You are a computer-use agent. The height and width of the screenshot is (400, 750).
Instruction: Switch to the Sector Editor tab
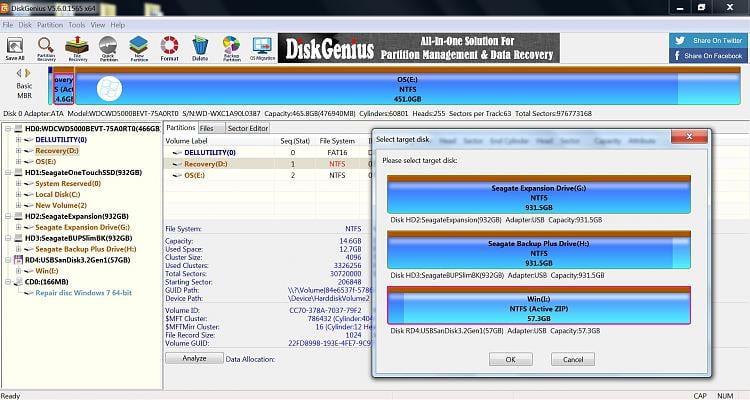pyautogui.click(x=248, y=128)
